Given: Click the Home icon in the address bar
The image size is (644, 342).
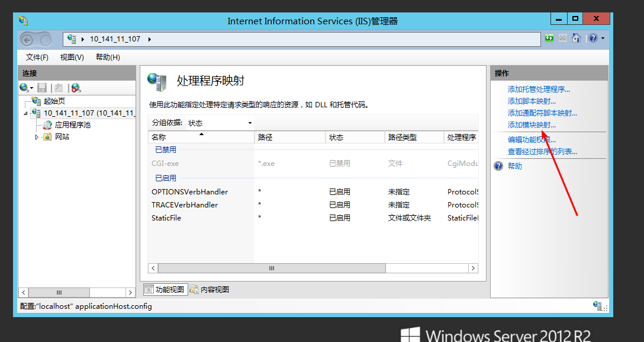Looking at the screenshot, I should tap(576, 39).
